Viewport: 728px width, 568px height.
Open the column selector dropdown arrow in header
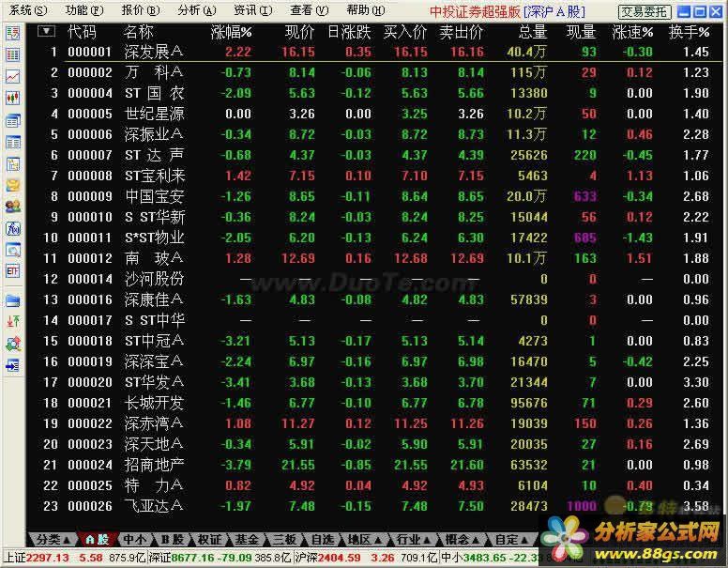[46, 32]
